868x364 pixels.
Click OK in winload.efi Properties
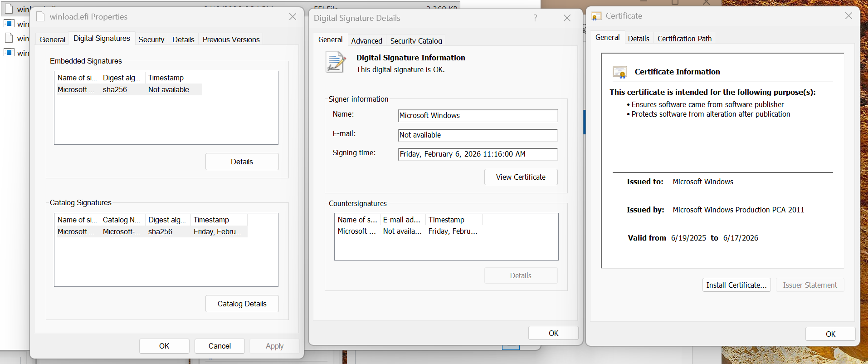pos(164,346)
